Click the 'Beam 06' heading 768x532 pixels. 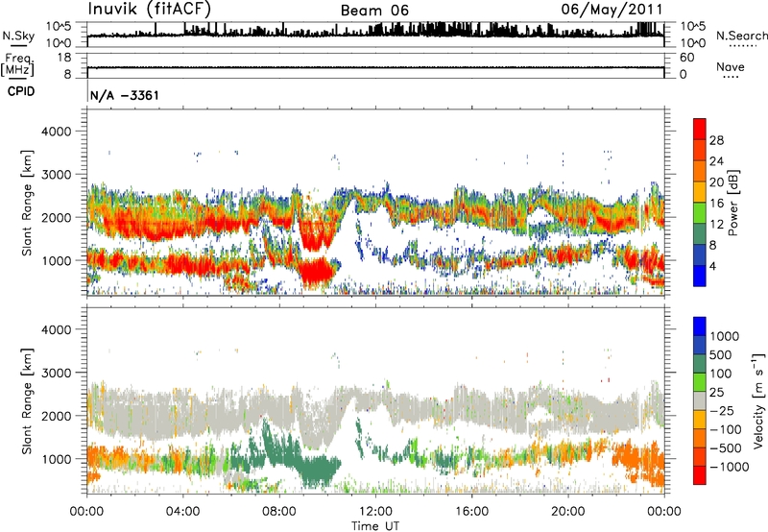(x=374, y=11)
